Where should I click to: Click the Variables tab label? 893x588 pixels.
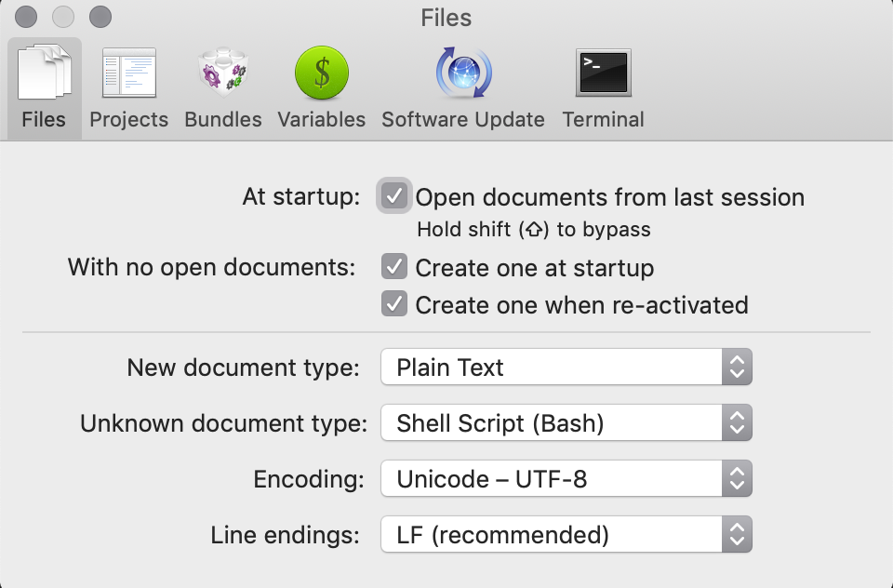[321, 120]
